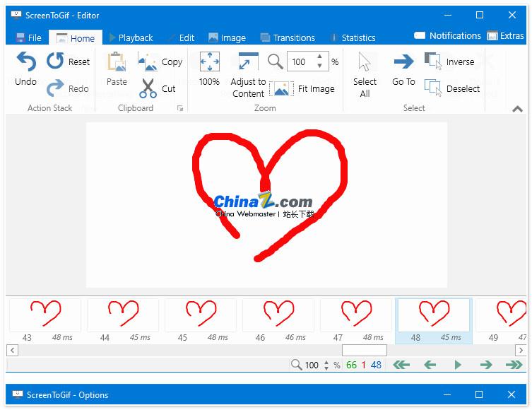Click the blue current frame index 48
Screen dimensions: 532x410
coord(376,365)
